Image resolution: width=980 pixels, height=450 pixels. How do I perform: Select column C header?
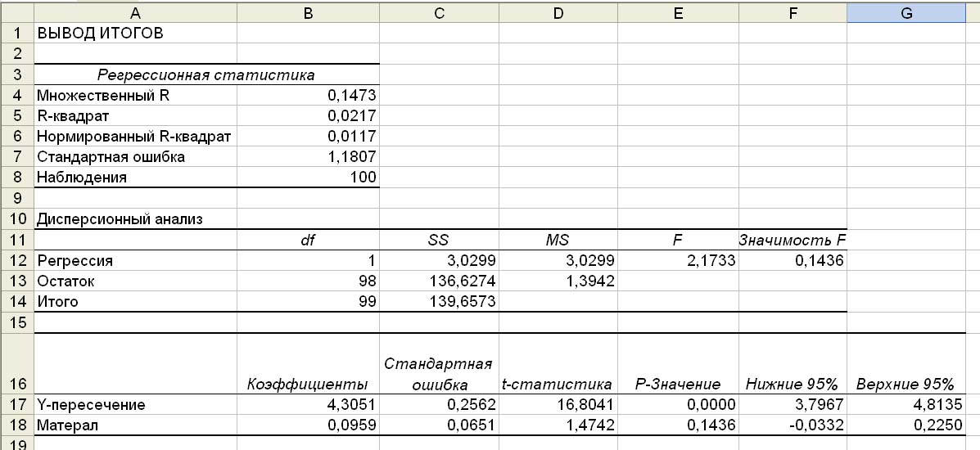click(x=440, y=12)
